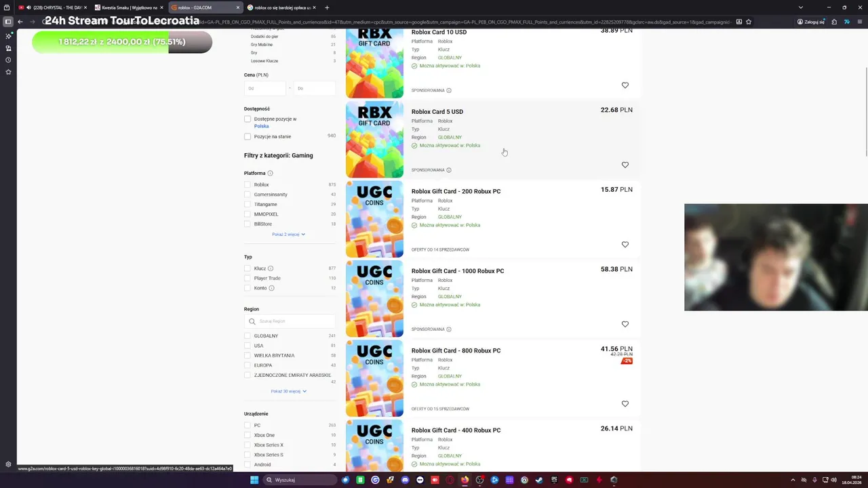Viewport: 868px width, 488px height.
Task: Click the donation goal progress bar
Action: click(122, 42)
